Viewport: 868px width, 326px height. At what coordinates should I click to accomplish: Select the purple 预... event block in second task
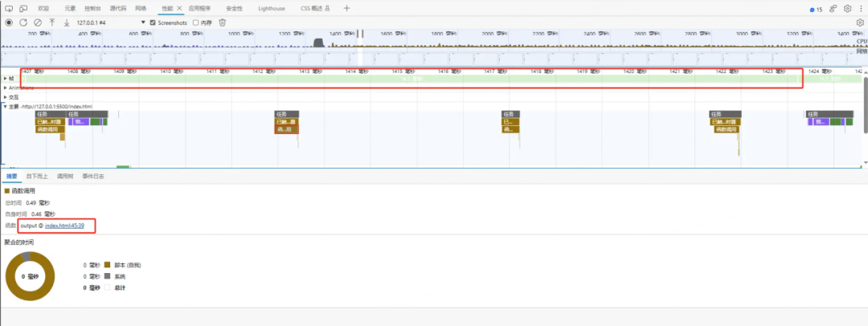pyautogui.click(x=80, y=122)
